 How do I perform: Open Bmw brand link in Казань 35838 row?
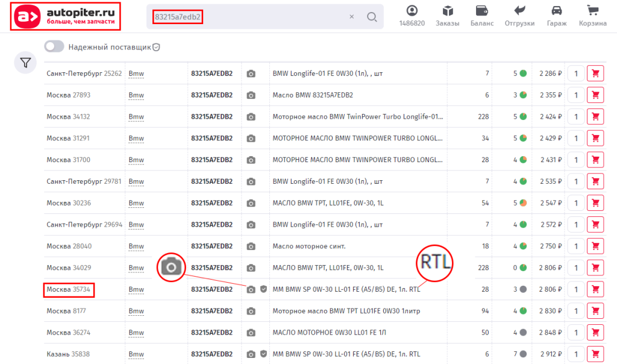point(136,354)
